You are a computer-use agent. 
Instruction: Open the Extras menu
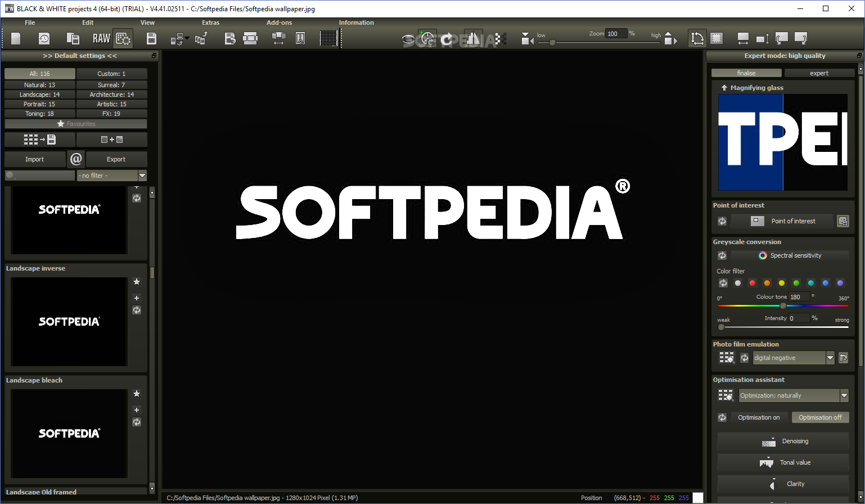click(211, 22)
